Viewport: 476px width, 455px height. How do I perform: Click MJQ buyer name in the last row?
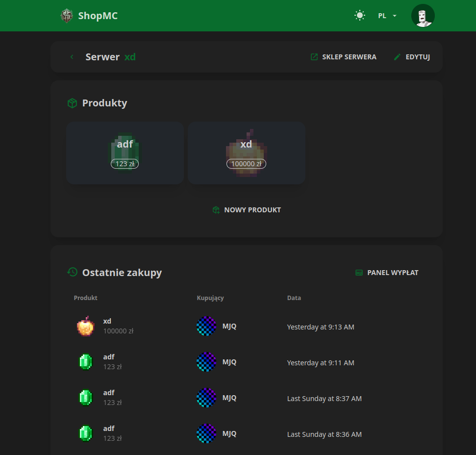(x=229, y=433)
